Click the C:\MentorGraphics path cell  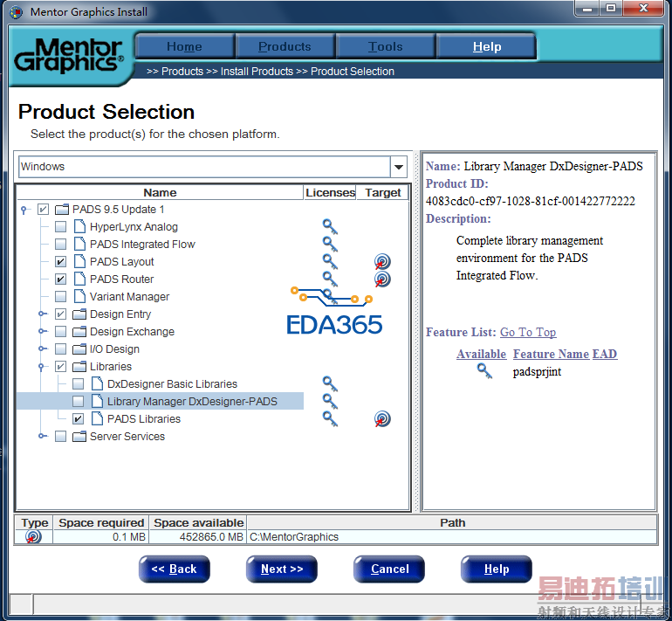point(452,537)
